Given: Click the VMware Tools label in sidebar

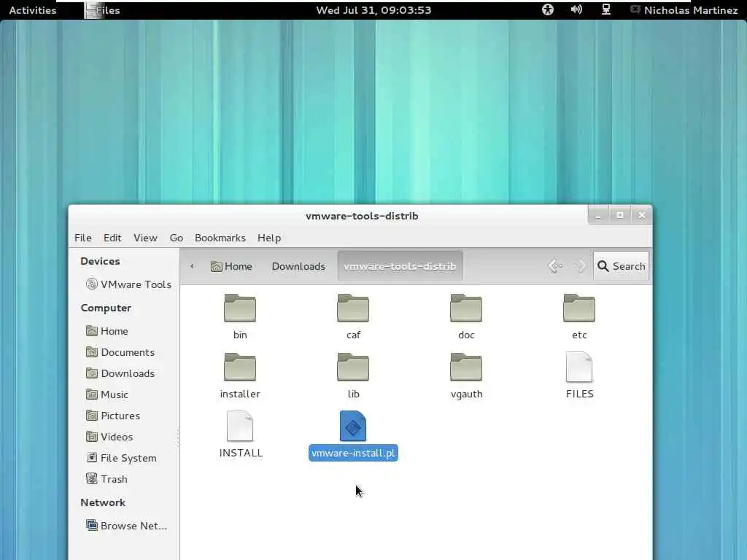Looking at the screenshot, I should pyautogui.click(x=136, y=284).
